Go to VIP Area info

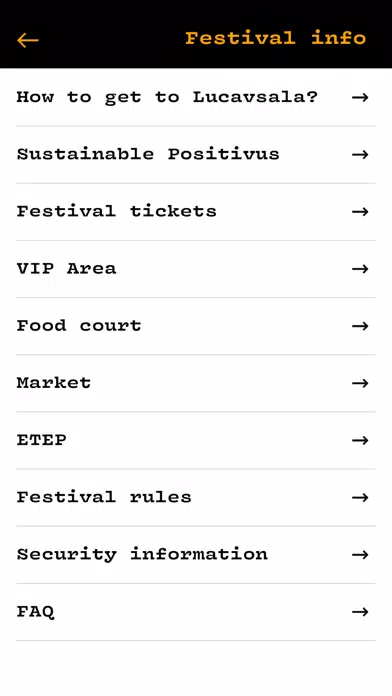click(66, 268)
